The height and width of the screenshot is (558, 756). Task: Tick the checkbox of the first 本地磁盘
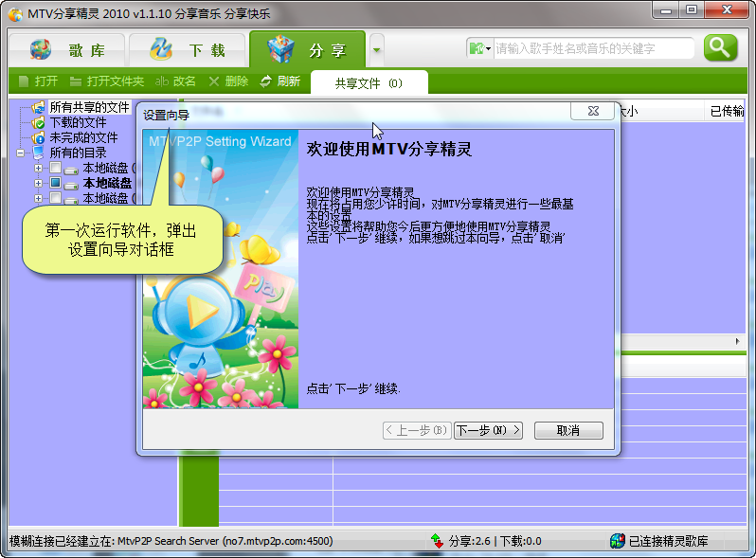(x=56, y=168)
